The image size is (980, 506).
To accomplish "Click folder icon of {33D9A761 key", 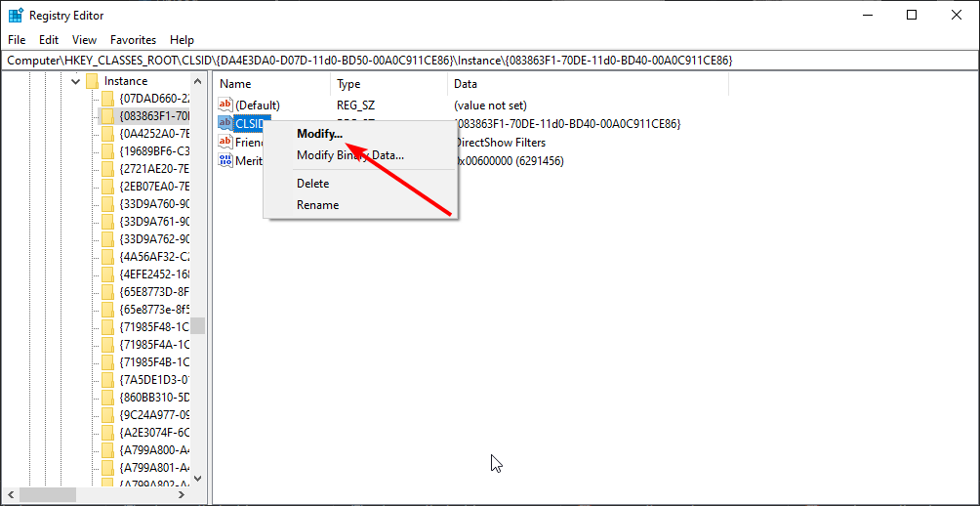I will tap(107, 221).
